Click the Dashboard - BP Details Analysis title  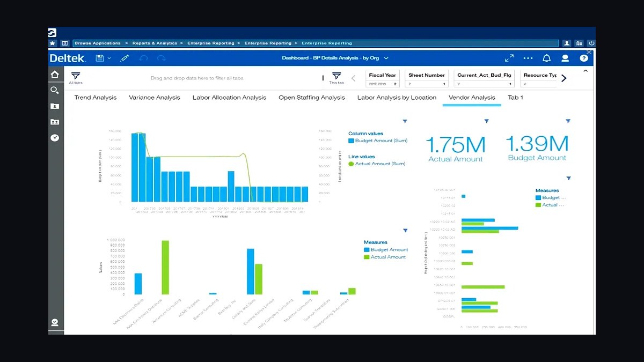[x=331, y=58]
